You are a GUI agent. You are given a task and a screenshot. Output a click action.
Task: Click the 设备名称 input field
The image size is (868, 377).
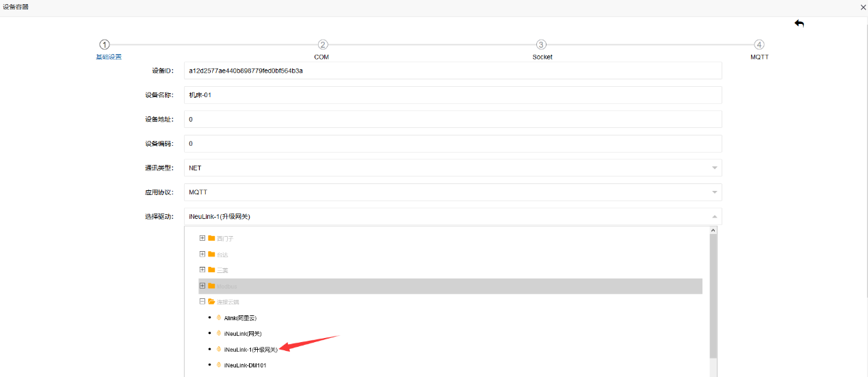pos(452,95)
